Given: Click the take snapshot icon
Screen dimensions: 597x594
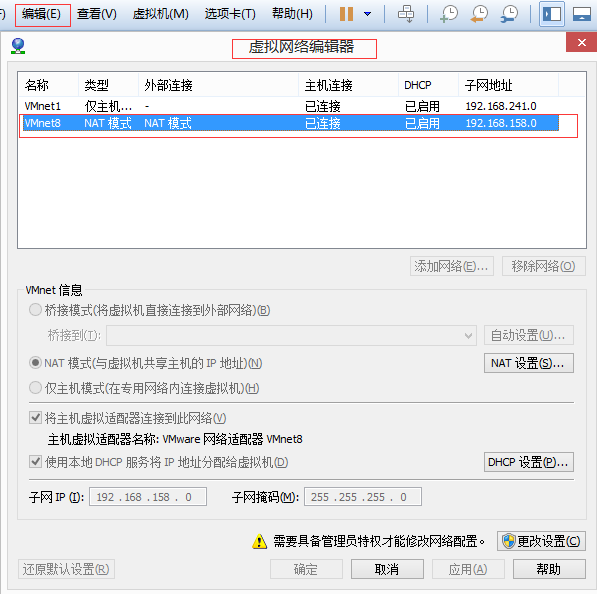Looking at the screenshot, I should pos(449,14).
